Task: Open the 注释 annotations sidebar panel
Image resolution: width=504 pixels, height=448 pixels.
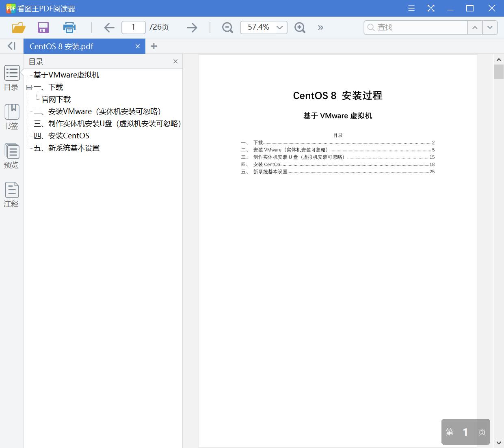Action: (12, 195)
